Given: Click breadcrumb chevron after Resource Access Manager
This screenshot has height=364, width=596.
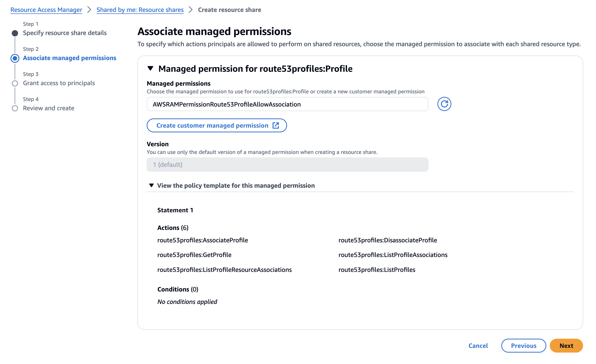Looking at the screenshot, I should pyautogui.click(x=89, y=10).
